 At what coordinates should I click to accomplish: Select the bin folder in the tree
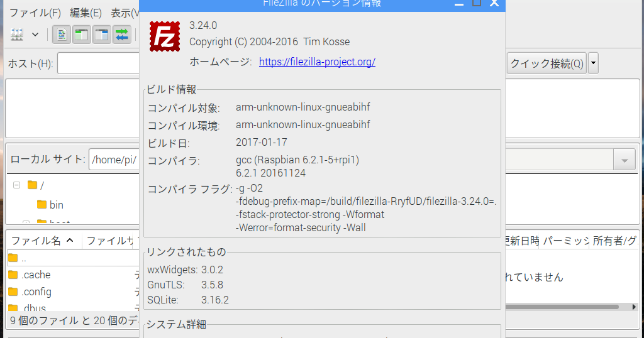50,204
